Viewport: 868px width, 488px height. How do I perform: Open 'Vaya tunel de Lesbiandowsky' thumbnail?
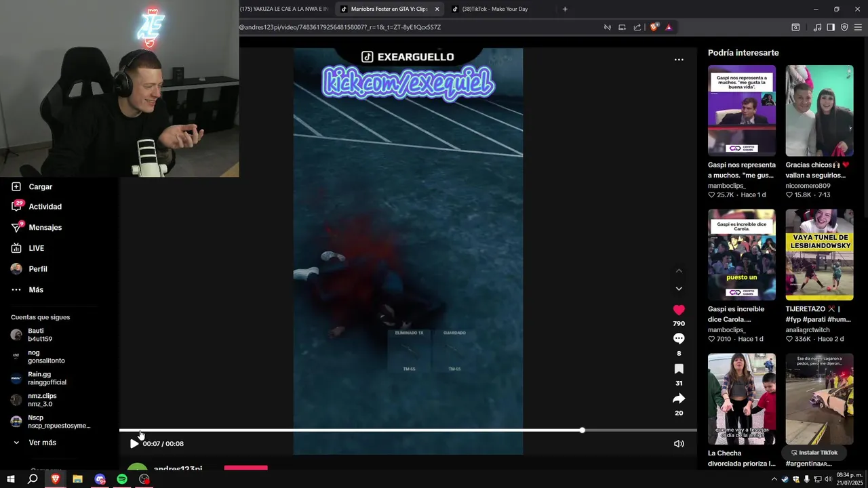coord(819,255)
